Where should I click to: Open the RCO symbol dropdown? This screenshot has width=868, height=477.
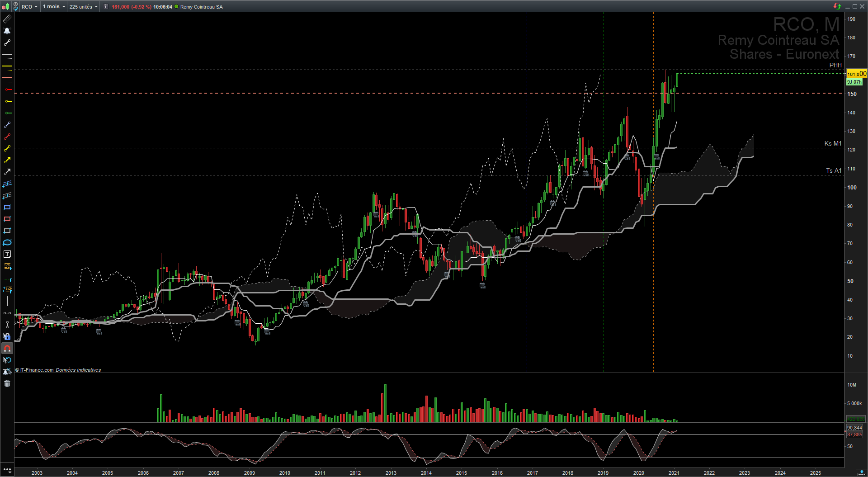(x=30, y=6)
